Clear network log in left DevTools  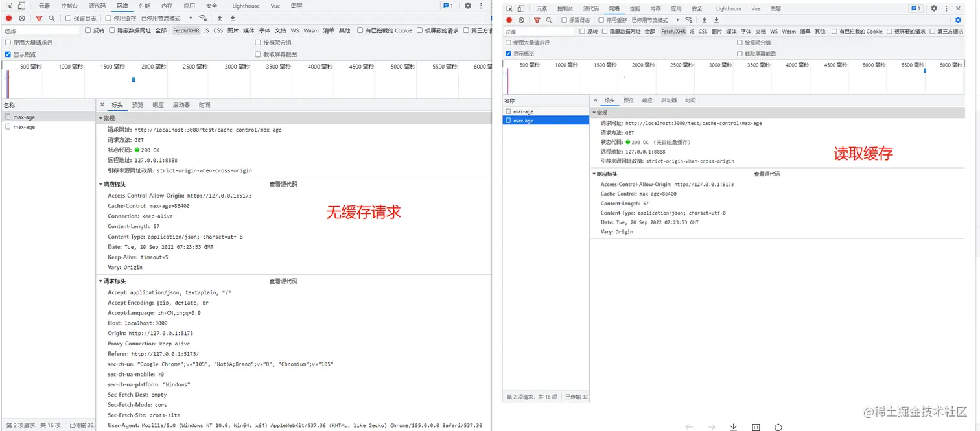click(x=22, y=19)
